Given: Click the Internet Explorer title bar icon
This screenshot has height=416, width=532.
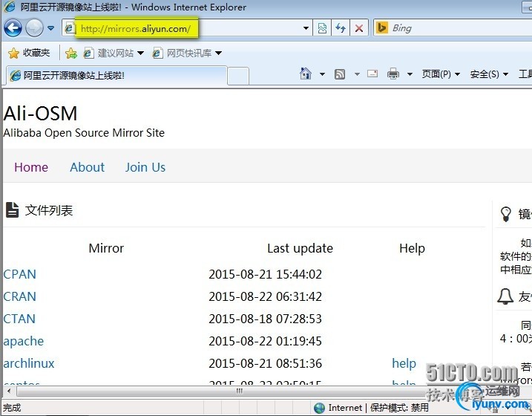Looking at the screenshot, I should click(x=10, y=7).
